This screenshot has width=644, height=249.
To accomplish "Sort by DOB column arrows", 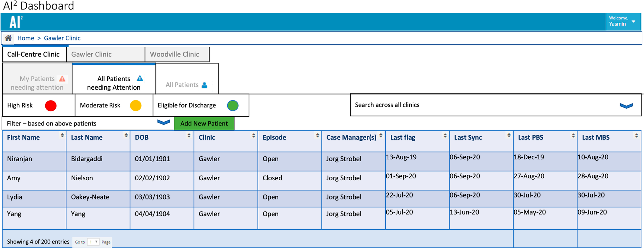I will [189, 135].
